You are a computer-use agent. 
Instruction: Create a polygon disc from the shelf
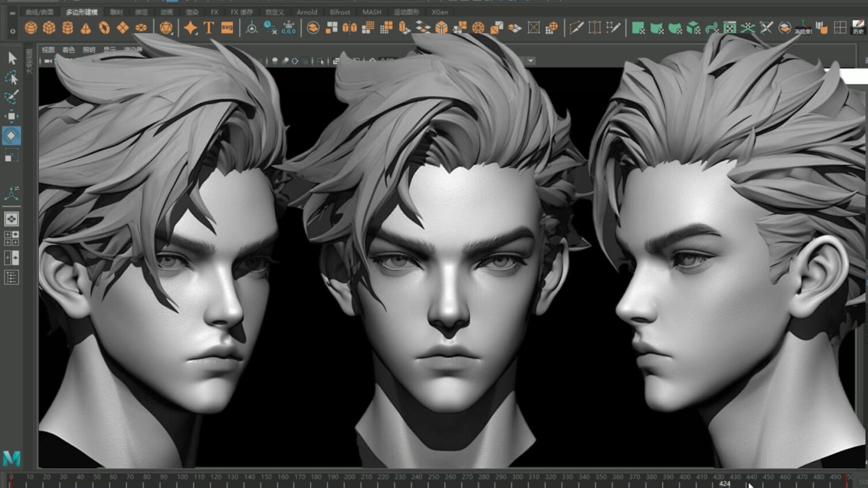[x=141, y=28]
